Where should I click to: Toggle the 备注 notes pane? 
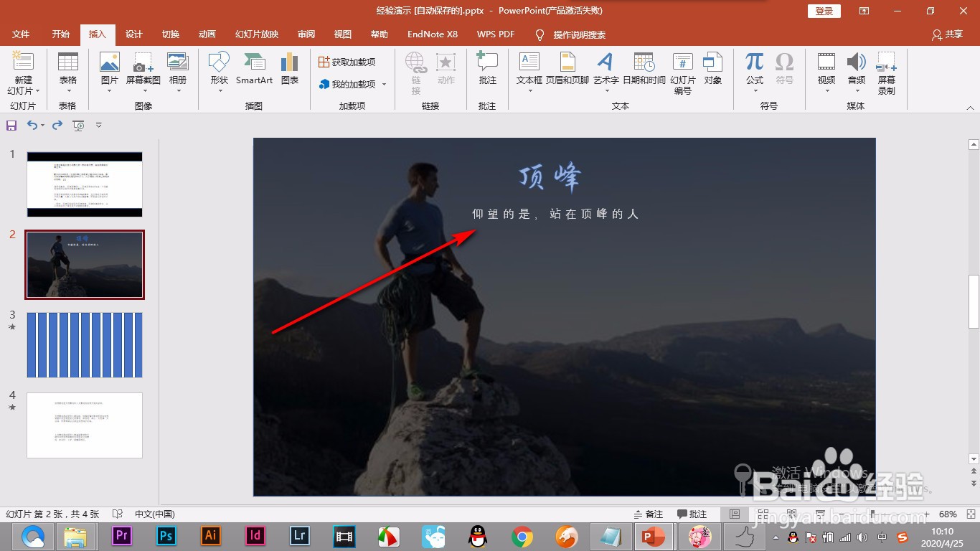649,514
